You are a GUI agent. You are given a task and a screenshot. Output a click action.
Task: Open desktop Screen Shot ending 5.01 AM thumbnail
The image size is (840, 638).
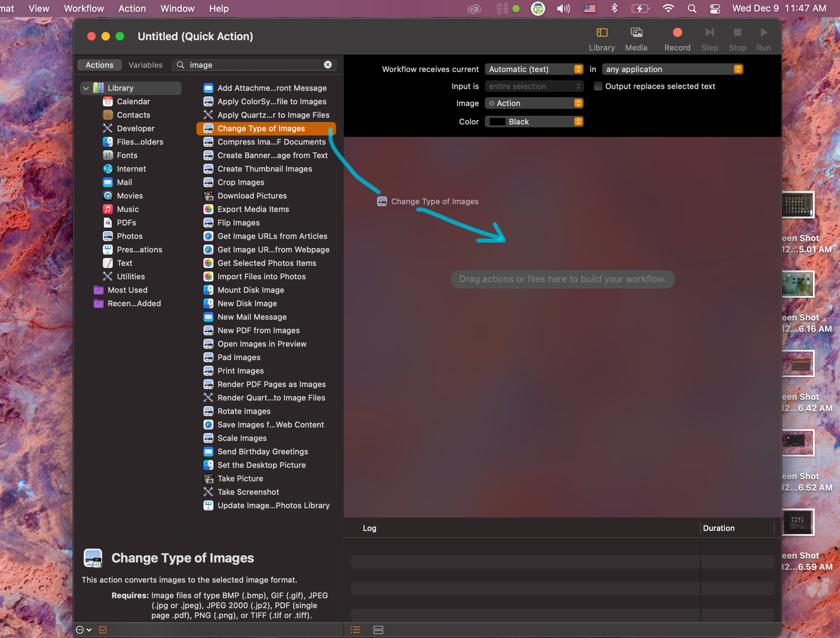pos(797,204)
